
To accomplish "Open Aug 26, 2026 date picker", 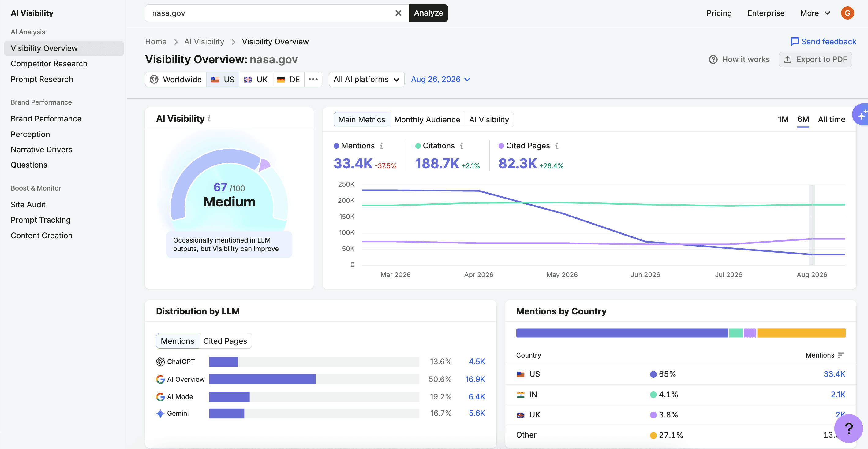I will [x=440, y=80].
